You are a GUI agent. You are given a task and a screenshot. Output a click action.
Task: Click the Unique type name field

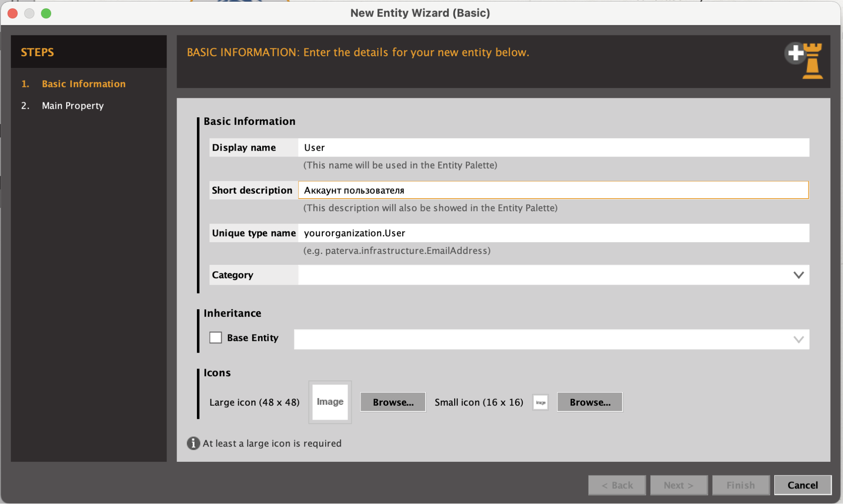[x=553, y=233]
